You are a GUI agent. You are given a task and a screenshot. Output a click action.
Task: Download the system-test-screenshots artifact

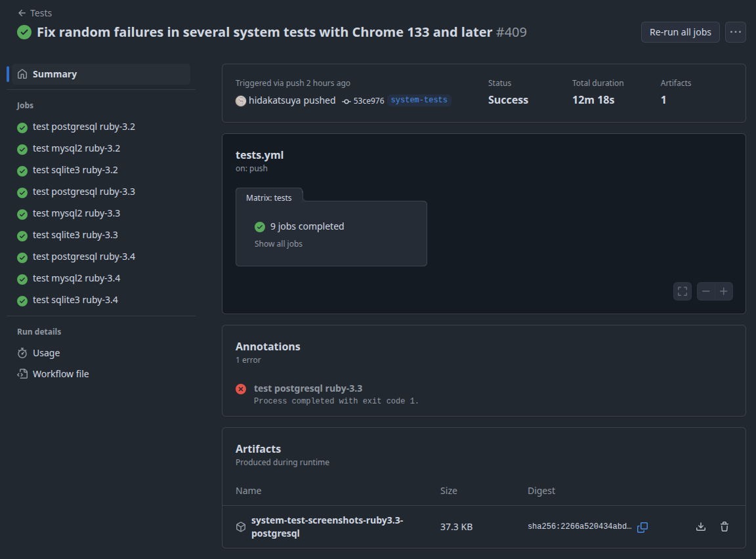click(701, 527)
